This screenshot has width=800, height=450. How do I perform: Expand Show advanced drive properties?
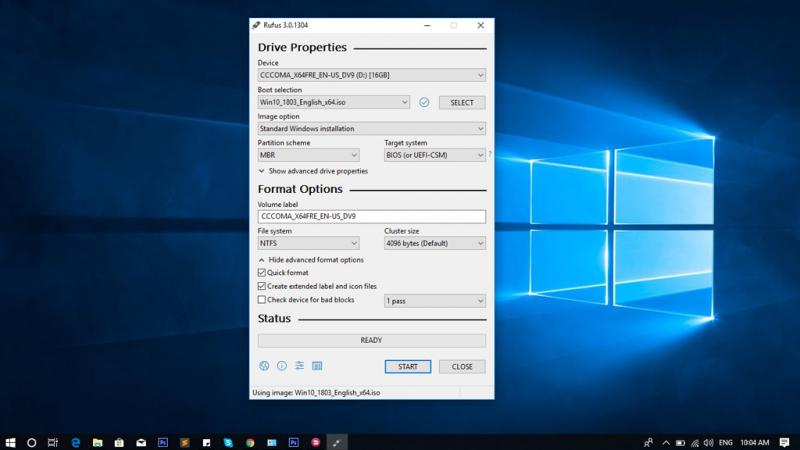point(312,171)
